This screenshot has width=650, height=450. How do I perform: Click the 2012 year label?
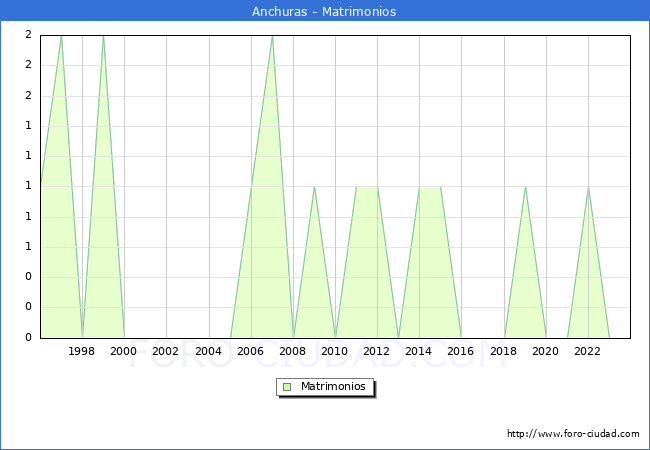[x=377, y=351]
